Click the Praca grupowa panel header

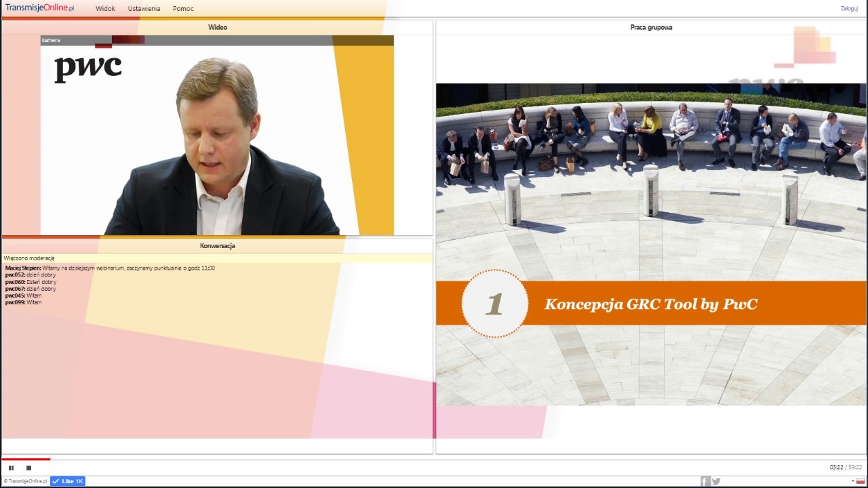point(651,27)
